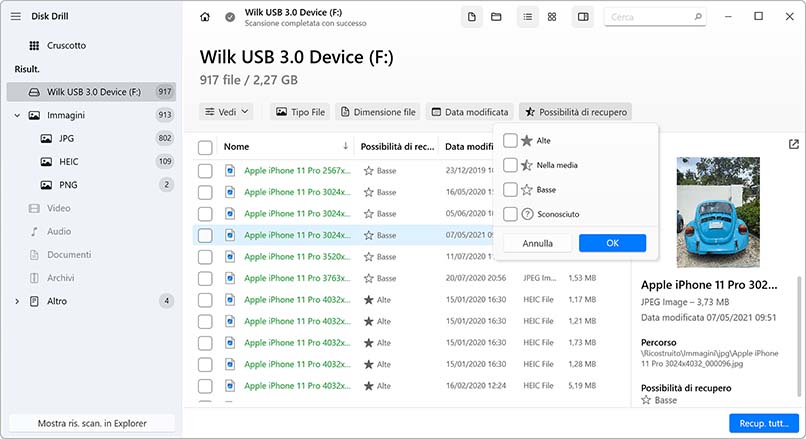Click the JPG image type icon

tap(46, 138)
